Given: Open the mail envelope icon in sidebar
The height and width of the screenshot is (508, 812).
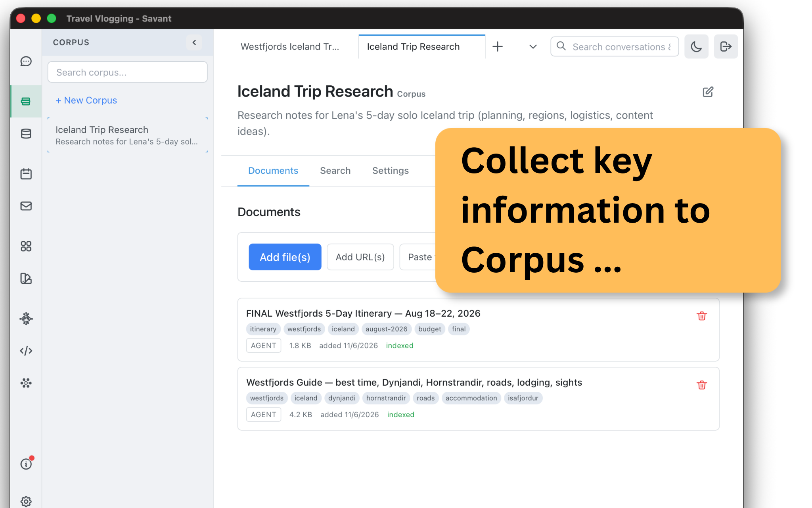Looking at the screenshot, I should (26, 206).
